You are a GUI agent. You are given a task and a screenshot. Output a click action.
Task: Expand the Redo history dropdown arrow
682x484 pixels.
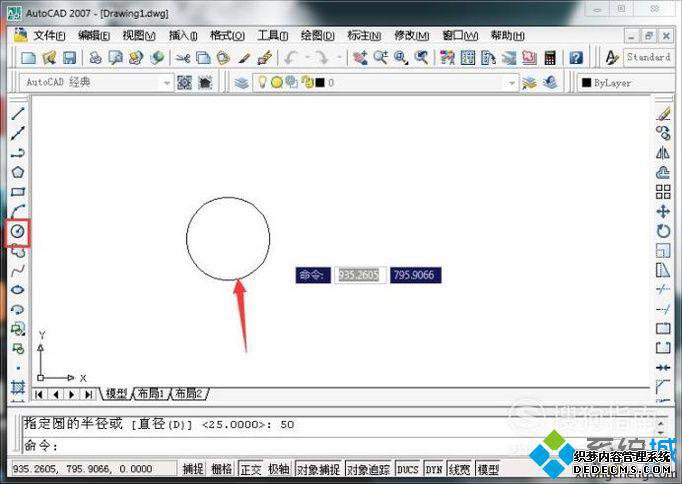click(x=339, y=57)
